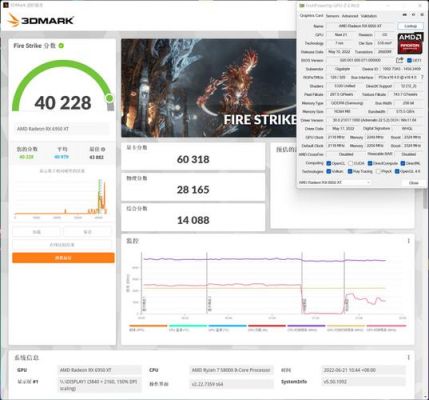Click the AMD Radeon logo in GPU-Z

[x=410, y=43]
